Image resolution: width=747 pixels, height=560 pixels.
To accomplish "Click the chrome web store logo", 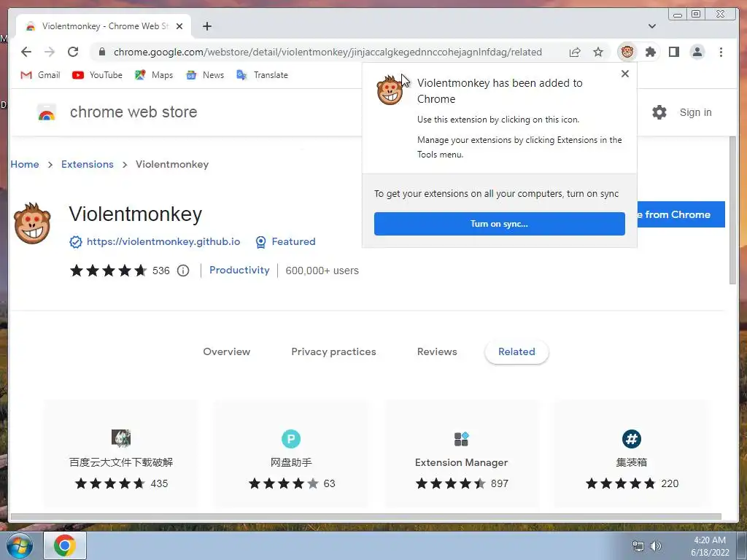I will pyautogui.click(x=47, y=112).
